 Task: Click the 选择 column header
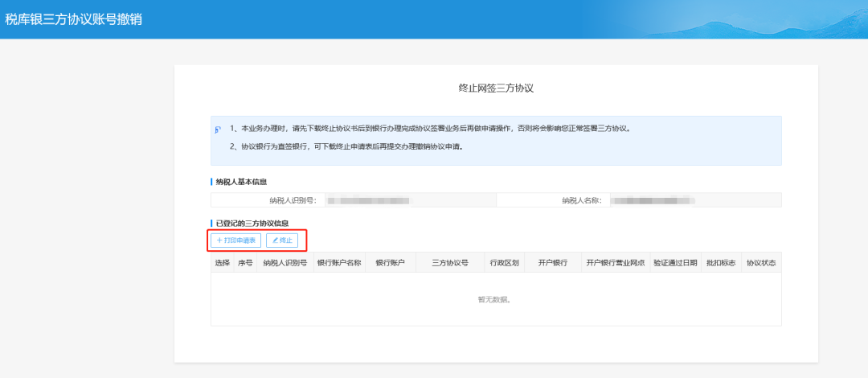pyautogui.click(x=222, y=263)
